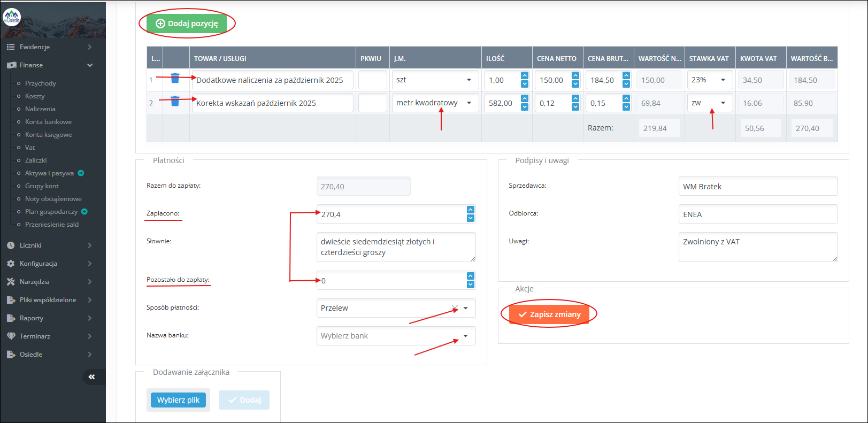Collapse sidebar with double-arrow icon
The width and height of the screenshot is (868, 423).
pyautogui.click(x=91, y=377)
